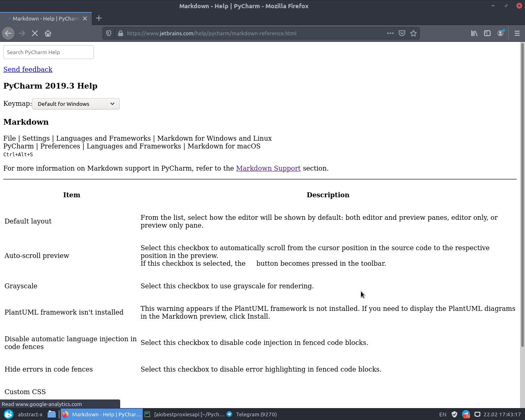Click the tracking protection shield icon
The image size is (525, 420).
coord(109,33)
